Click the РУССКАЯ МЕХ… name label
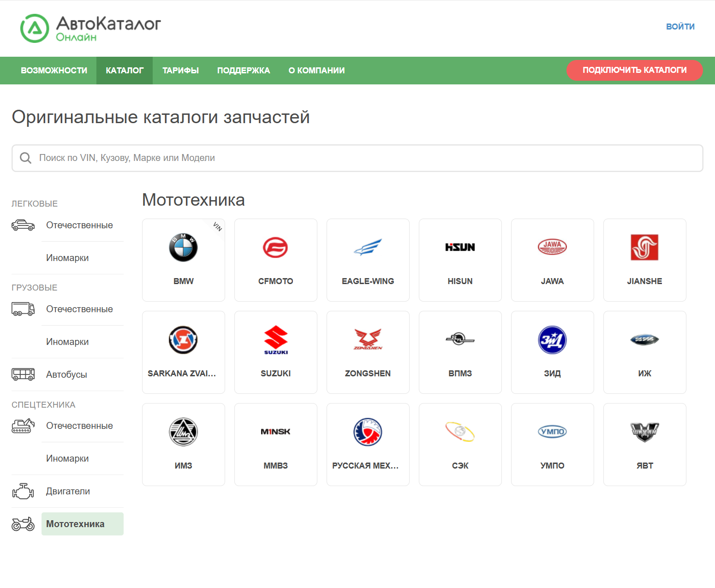 click(x=365, y=466)
